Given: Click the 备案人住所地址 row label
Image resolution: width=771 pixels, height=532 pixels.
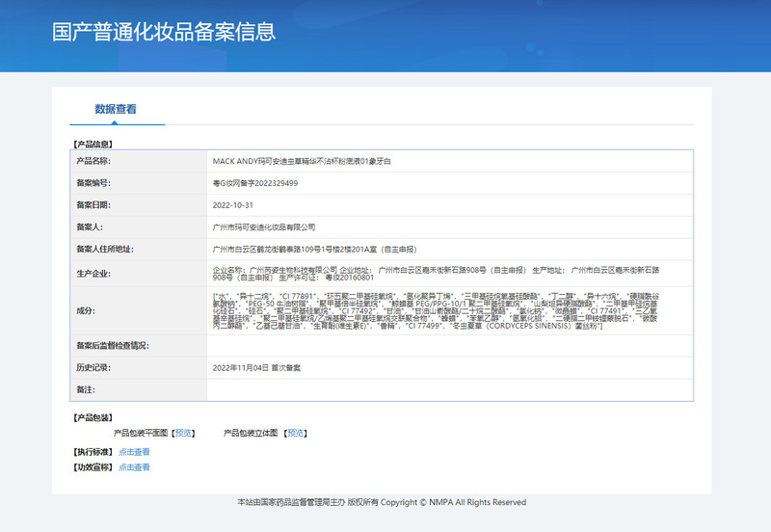Looking at the screenshot, I should [x=105, y=250].
